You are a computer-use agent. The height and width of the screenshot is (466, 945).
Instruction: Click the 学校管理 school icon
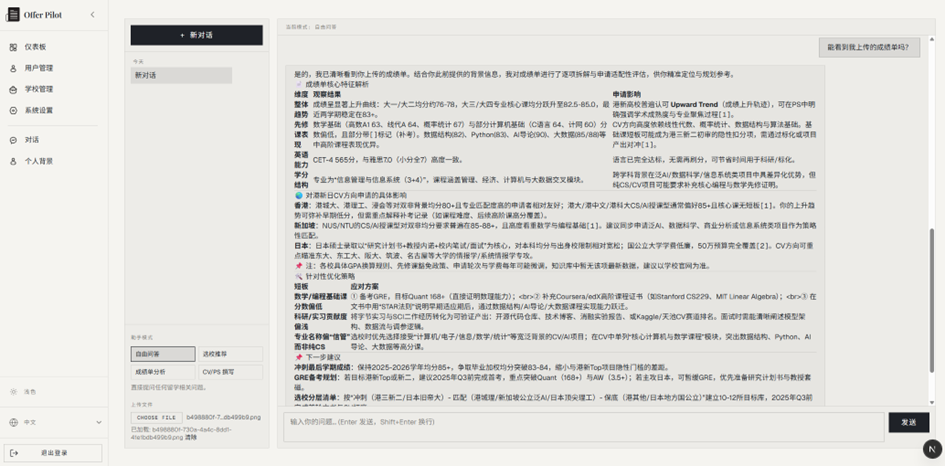coord(13,89)
